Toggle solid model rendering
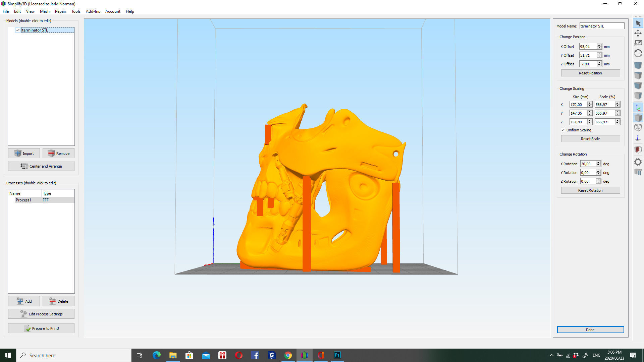Image resolution: width=644 pixels, height=362 pixels. 638,118
